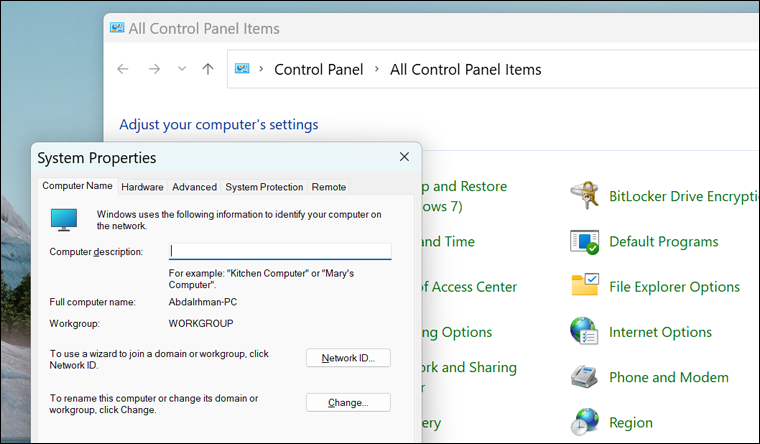Open the System Protection tab
Image resolution: width=760 pixels, height=444 pixels.
pos(264,187)
